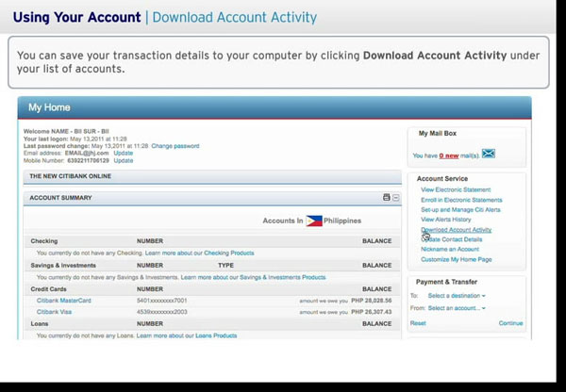
Task: Click Nickname an Account
Action: [x=450, y=249]
